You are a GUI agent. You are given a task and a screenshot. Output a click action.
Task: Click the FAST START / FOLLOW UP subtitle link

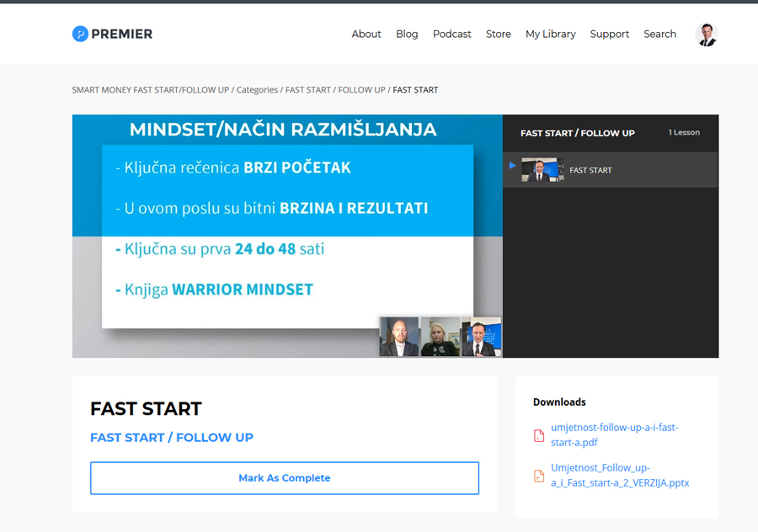[x=172, y=438]
